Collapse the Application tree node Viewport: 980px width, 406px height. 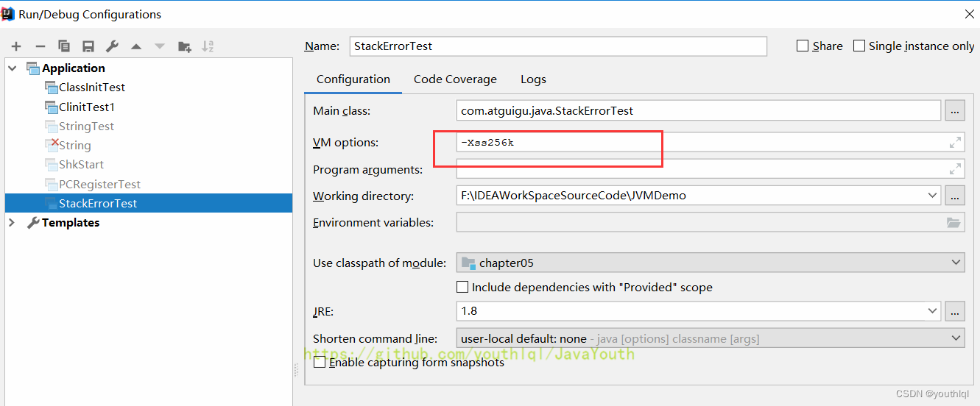pyautogui.click(x=12, y=68)
